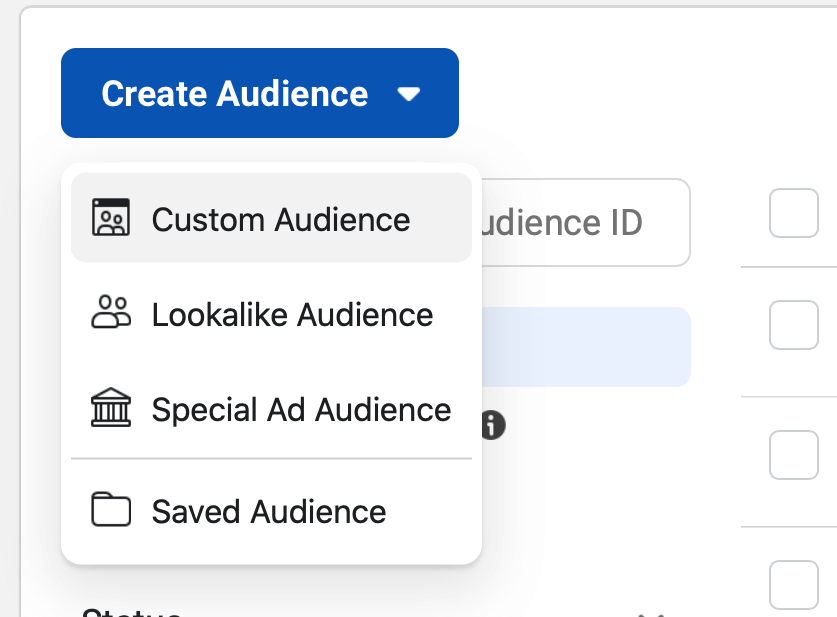Click the Lookalike Audience people icon
This screenshot has width=837, height=617.
[x=111, y=312]
